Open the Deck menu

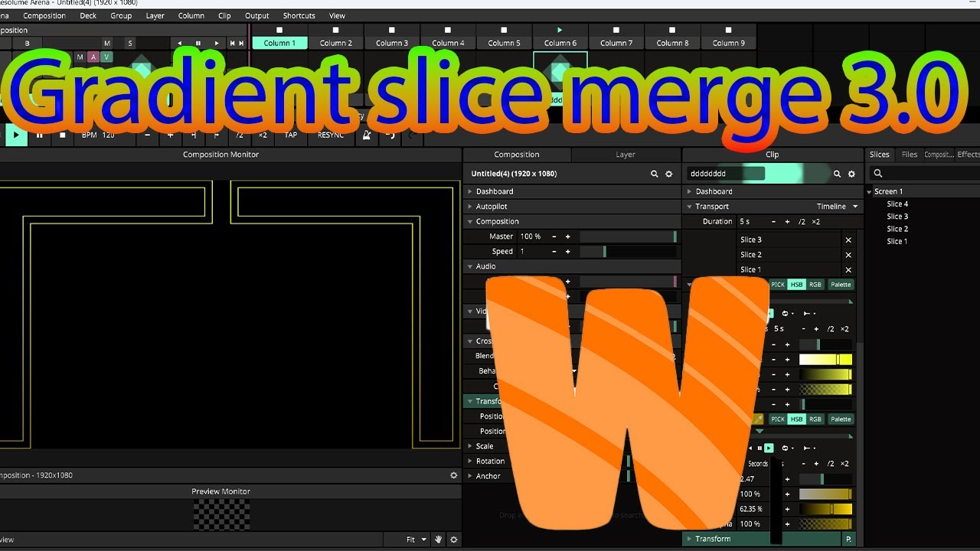click(x=88, y=15)
